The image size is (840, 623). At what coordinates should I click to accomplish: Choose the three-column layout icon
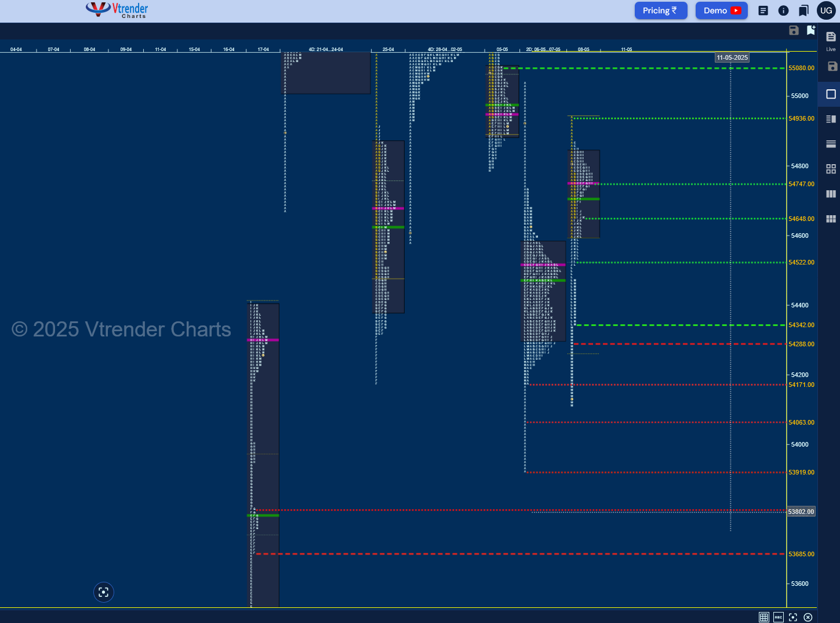(x=831, y=194)
